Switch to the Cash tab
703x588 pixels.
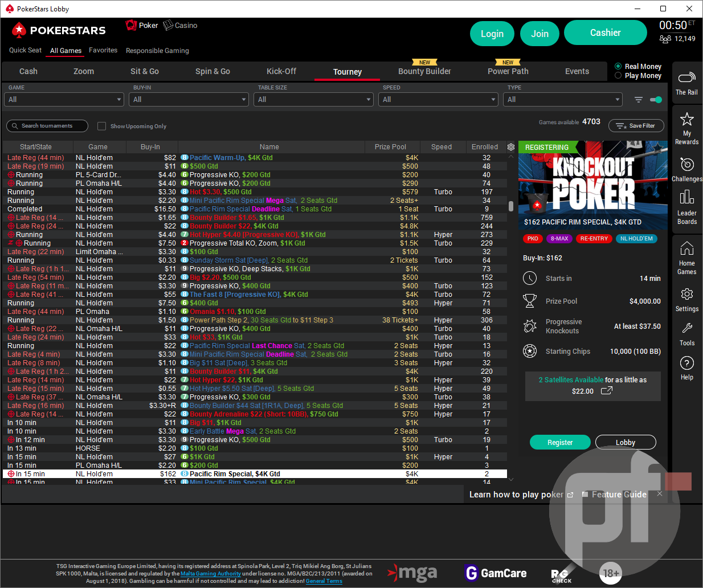tap(28, 71)
